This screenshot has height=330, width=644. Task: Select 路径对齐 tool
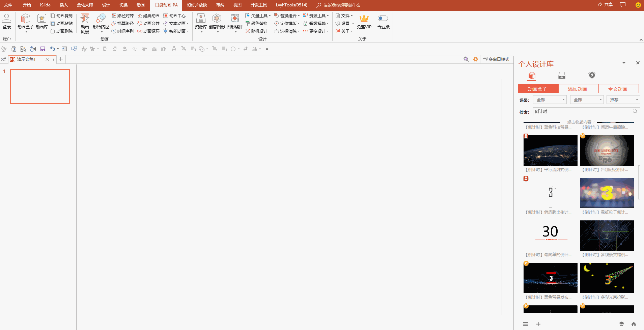click(122, 16)
